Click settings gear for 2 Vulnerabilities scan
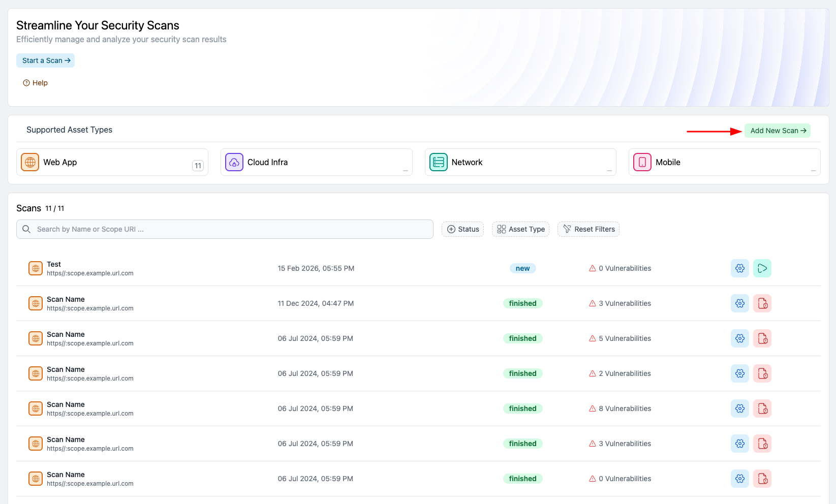836x504 pixels. click(739, 373)
